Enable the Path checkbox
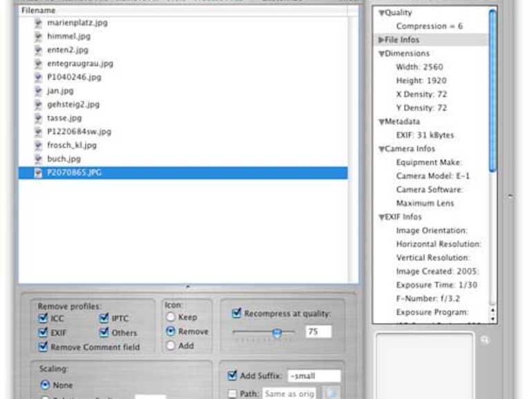 coord(232,393)
